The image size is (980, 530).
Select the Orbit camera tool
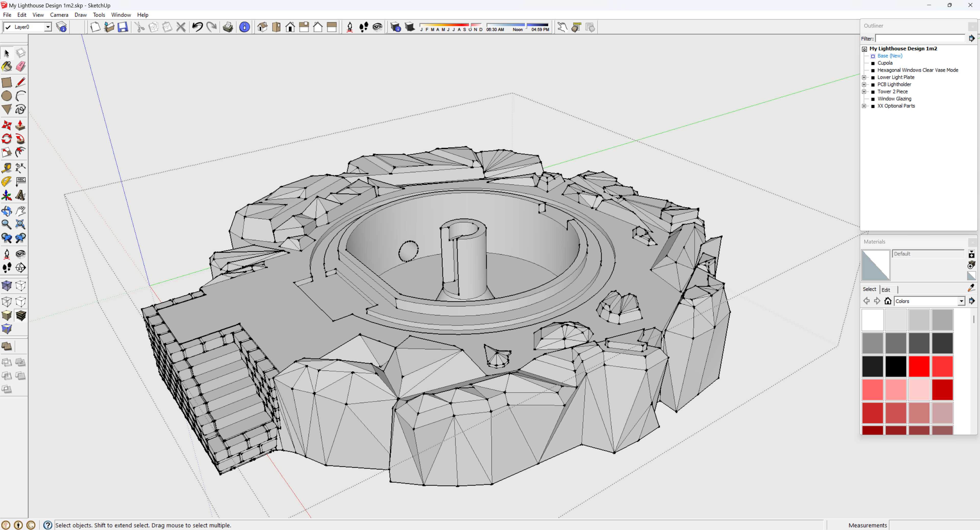point(7,211)
